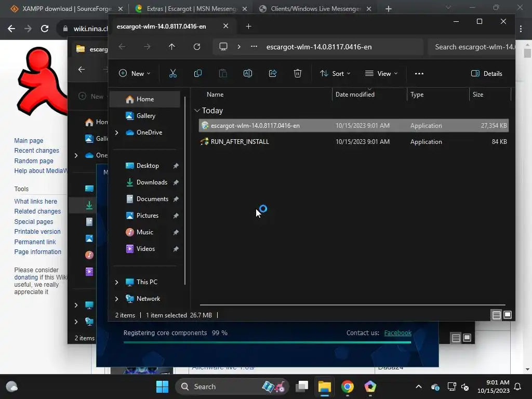Image resolution: width=532 pixels, height=399 pixels.
Task: Open Videos in the navigation pane
Action: point(145,249)
